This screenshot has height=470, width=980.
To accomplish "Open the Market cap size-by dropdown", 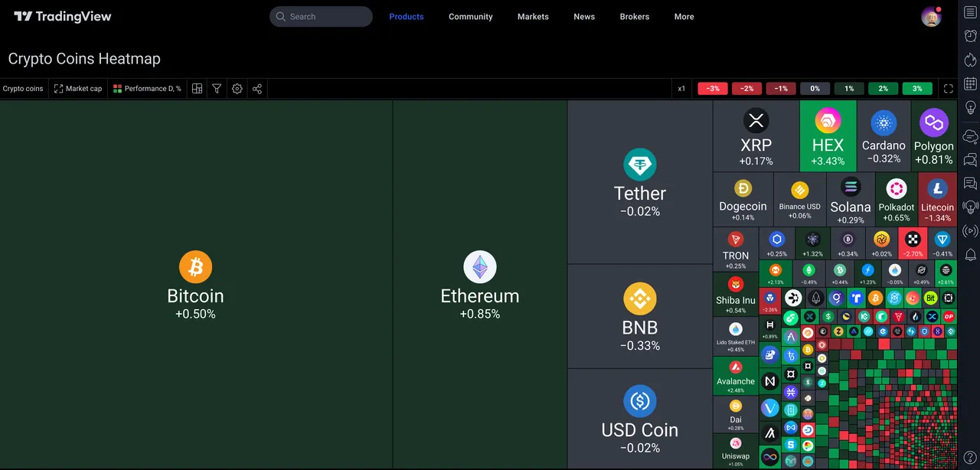I will 78,89.
